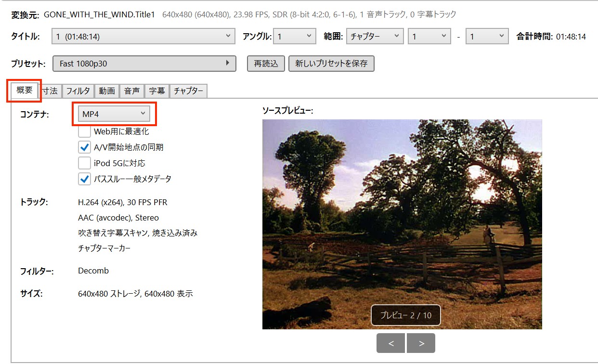Click the 合計時間 01:48:14 value
Image resolution: width=598 pixels, height=364 pixels.
[571, 37]
